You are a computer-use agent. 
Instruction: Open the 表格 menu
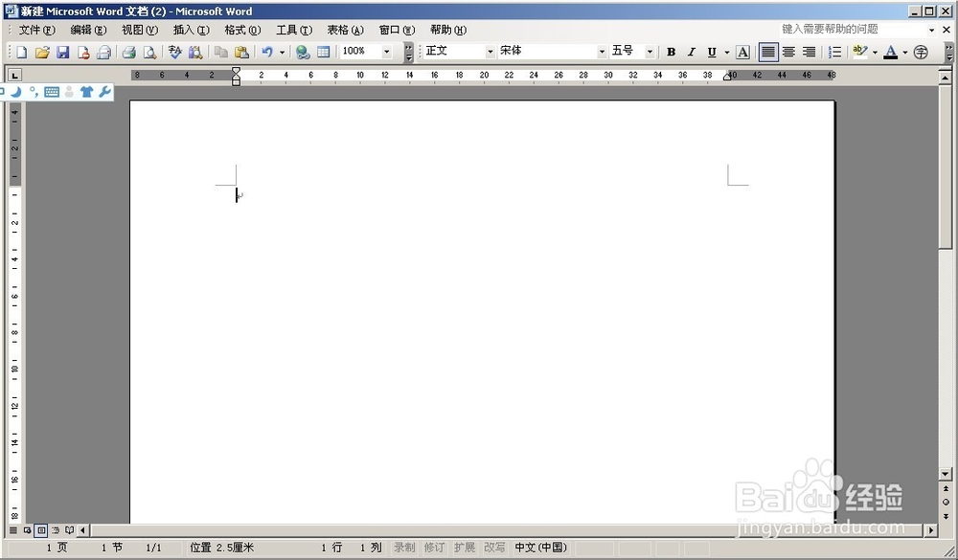tap(345, 30)
